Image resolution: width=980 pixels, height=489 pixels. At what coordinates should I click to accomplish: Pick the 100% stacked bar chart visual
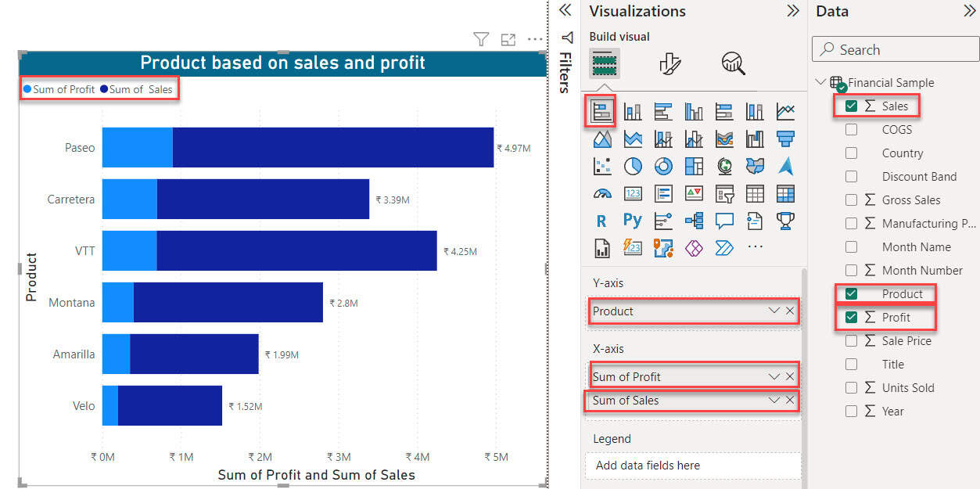(x=724, y=112)
